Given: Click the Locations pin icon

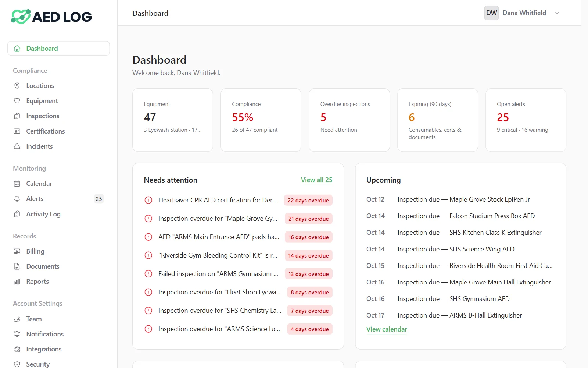Looking at the screenshot, I should click(x=17, y=86).
